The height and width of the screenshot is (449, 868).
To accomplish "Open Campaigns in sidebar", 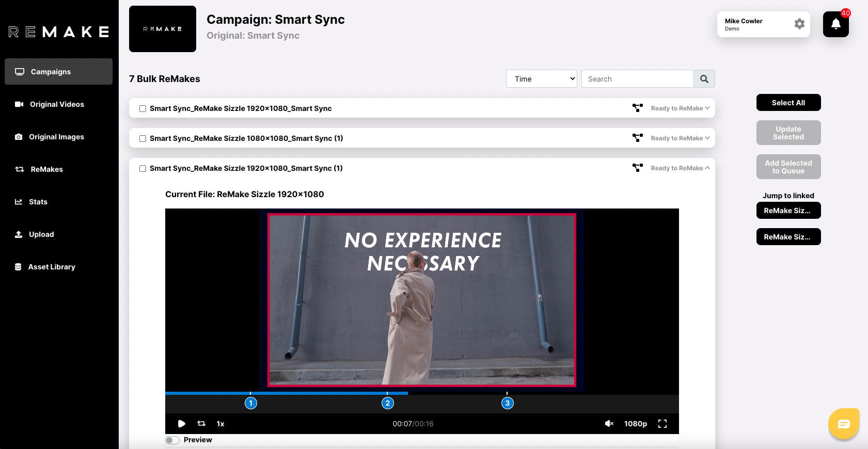I will coord(58,72).
